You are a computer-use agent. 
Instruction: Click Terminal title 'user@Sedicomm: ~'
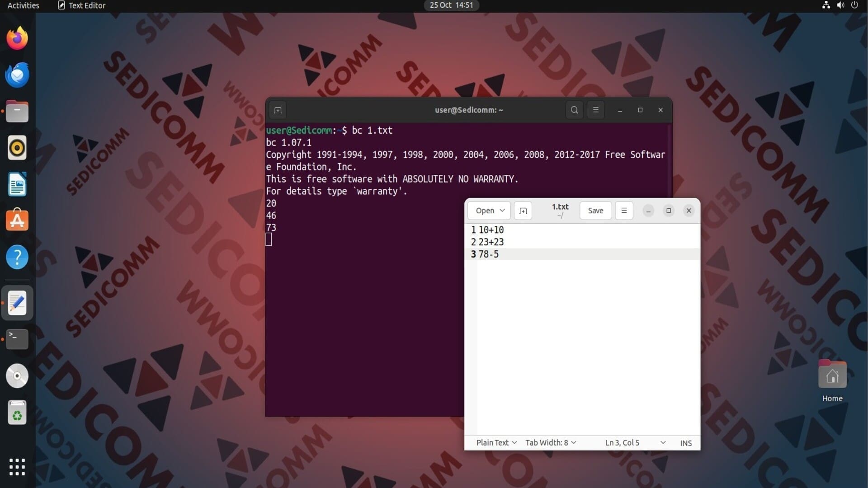pyautogui.click(x=469, y=110)
